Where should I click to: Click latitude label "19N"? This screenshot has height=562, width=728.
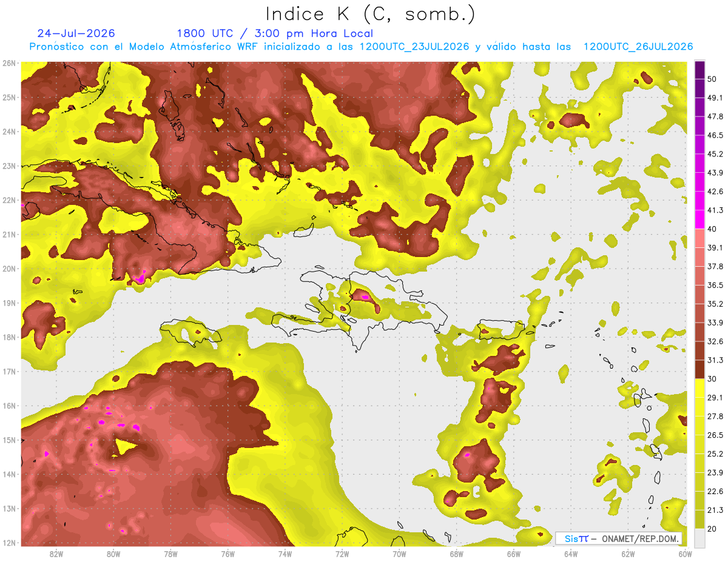click(x=8, y=303)
